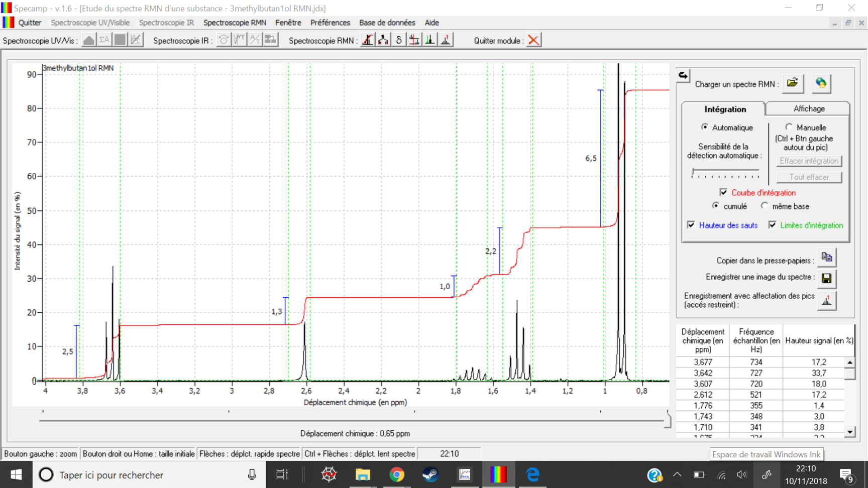Click the Windows search box
This screenshot has width=868, height=488.
[149, 474]
